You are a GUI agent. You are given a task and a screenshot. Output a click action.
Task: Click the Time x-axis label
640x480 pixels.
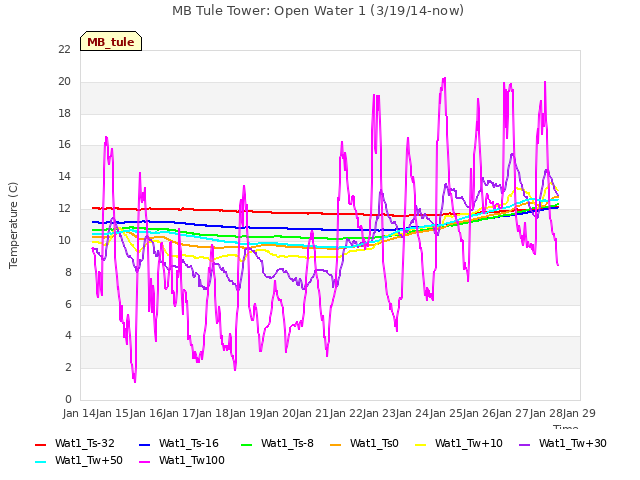[x=566, y=427]
